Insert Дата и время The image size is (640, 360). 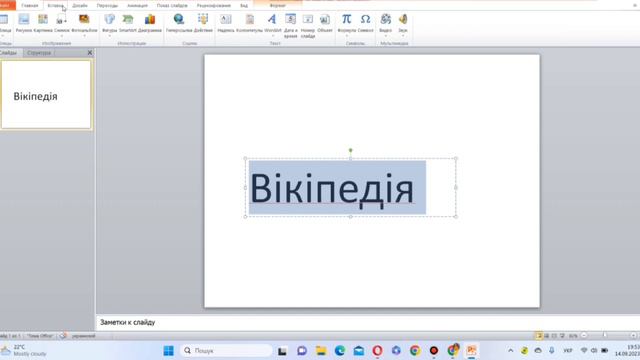pyautogui.click(x=290, y=25)
